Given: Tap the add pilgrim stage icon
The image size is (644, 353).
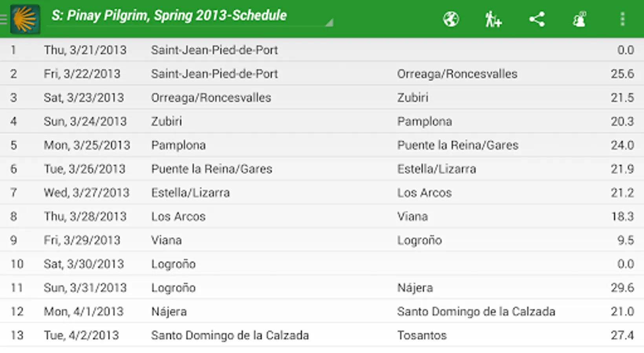Looking at the screenshot, I should click(493, 19).
